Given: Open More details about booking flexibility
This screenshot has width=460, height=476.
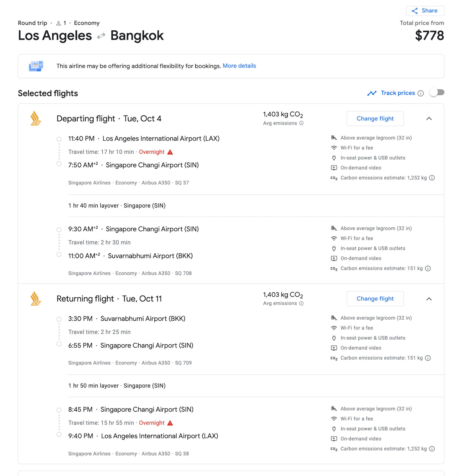Looking at the screenshot, I should (x=239, y=66).
